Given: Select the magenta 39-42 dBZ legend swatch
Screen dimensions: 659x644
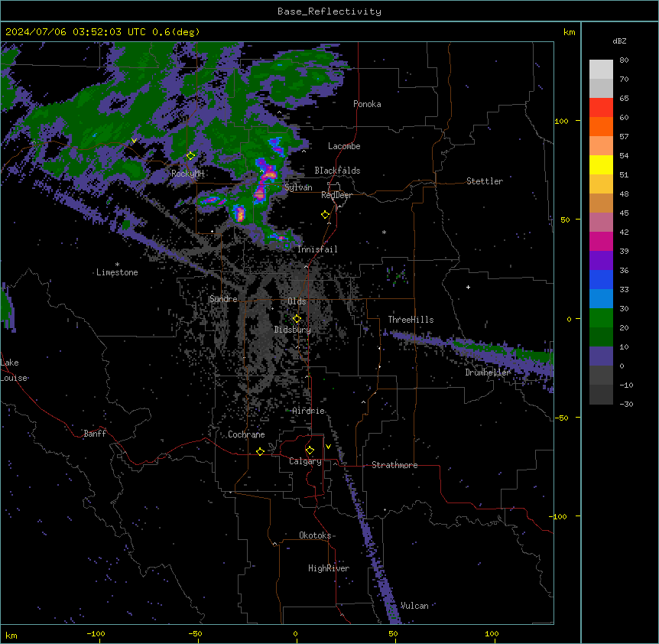Looking at the screenshot, I should click(x=601, y=241).
